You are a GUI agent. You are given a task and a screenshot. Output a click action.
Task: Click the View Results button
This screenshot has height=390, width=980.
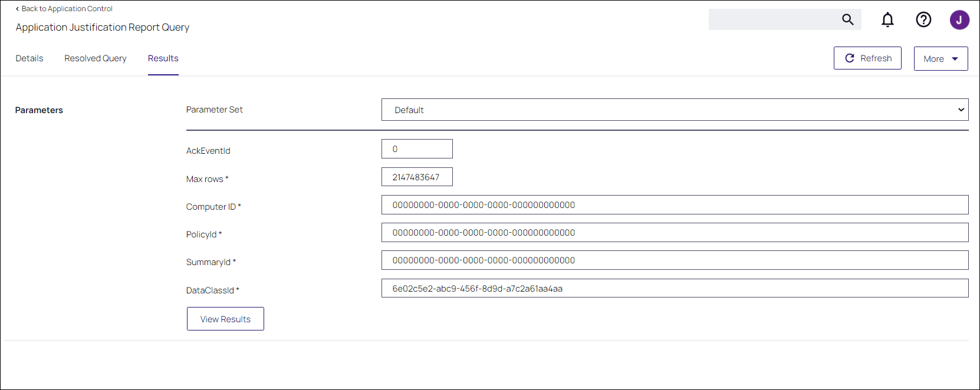225,319
